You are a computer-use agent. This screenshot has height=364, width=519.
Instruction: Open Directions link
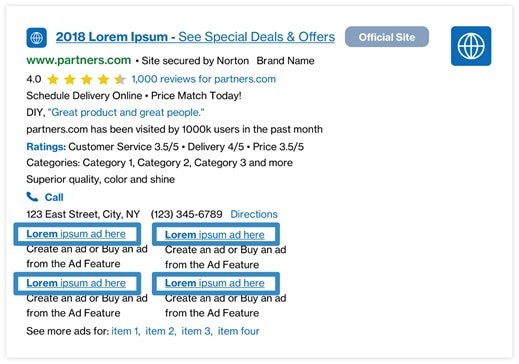click(x=254, y=214)
